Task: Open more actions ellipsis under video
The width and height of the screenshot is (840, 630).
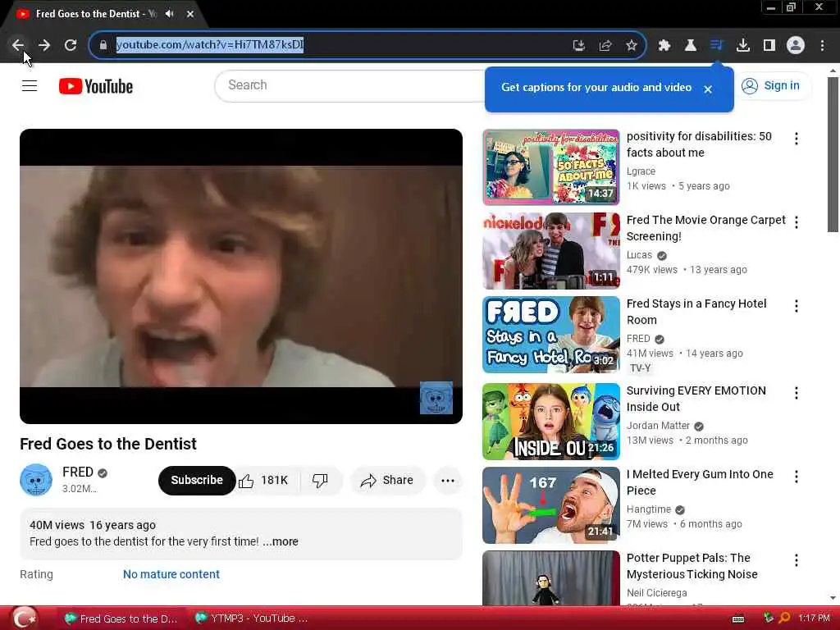Action: [448, 481]
